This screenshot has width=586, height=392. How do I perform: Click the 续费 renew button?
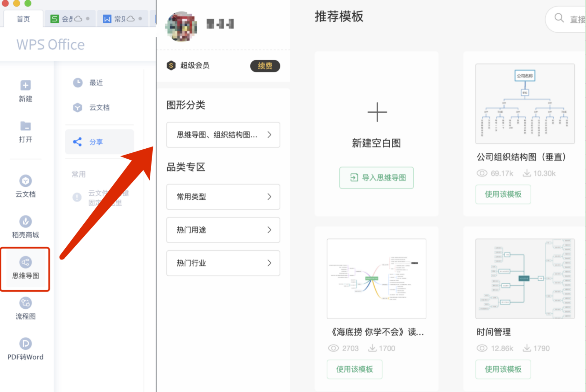coord(265,66)
